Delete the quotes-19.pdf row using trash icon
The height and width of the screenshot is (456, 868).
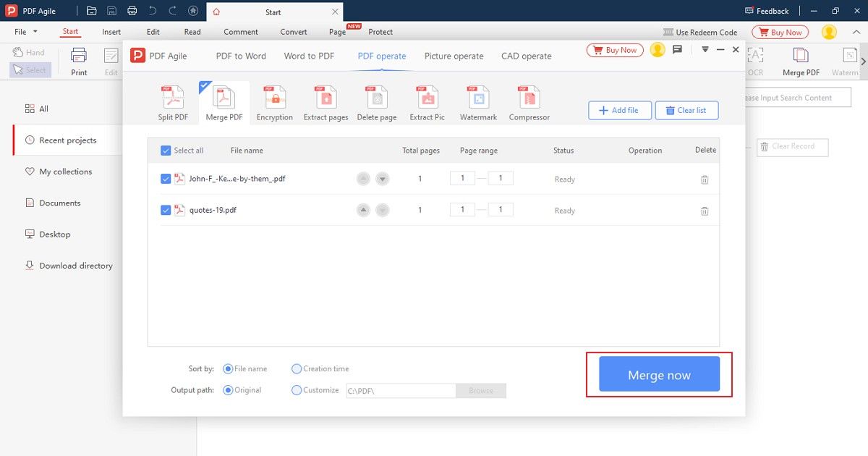[705, 211]
